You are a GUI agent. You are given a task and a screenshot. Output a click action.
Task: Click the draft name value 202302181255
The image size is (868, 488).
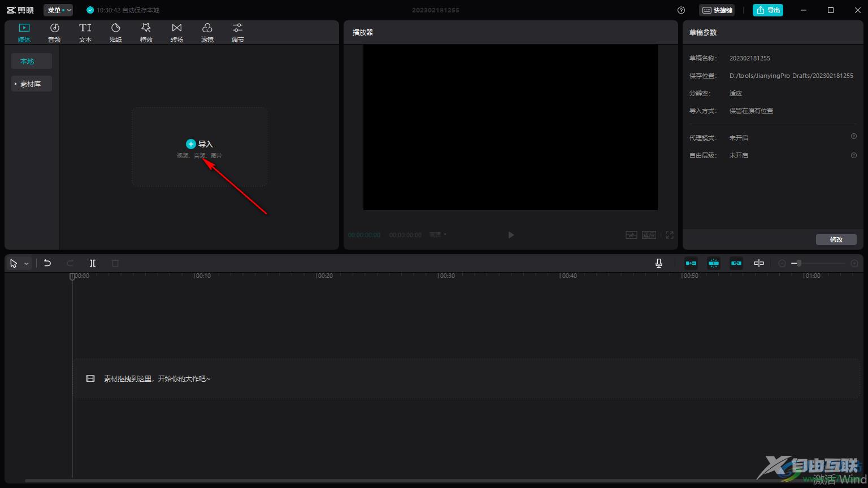750,58
